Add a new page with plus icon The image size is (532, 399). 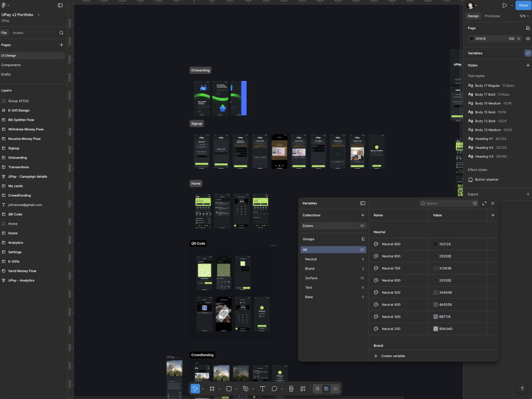61,45
